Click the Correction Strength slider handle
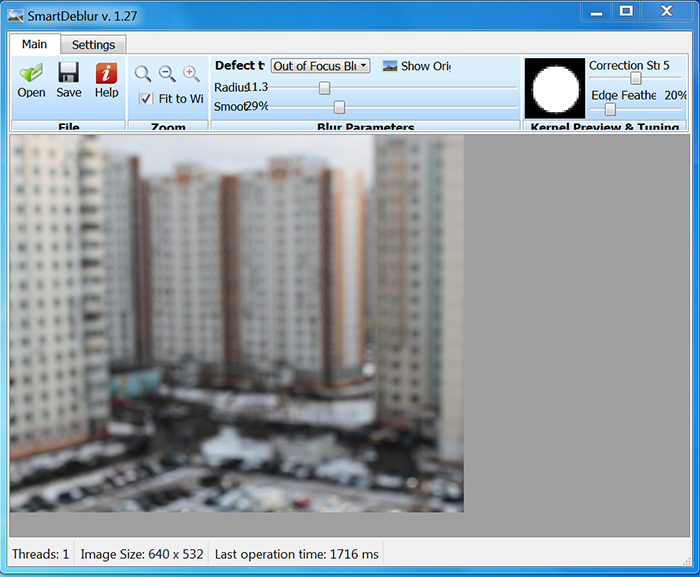The width and height of the screenshot is (700, 577). [636, 78]
